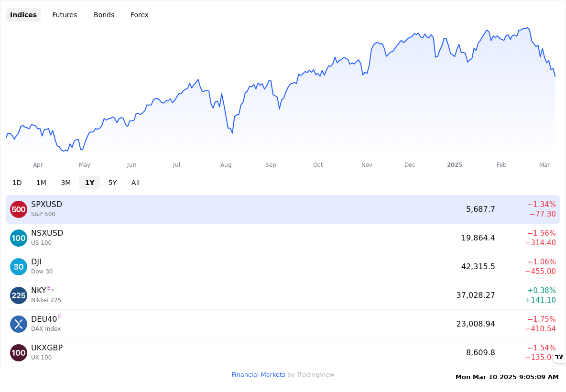
Task: Click the UK 100 maroon icon
Action: click(19, 353)
